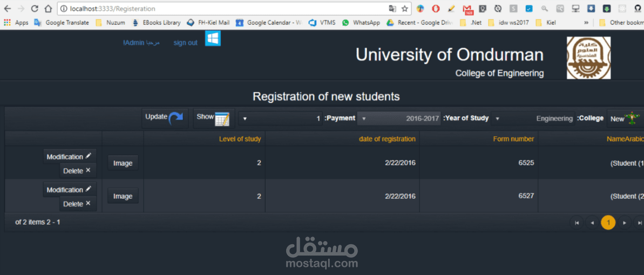
Task: Click form number 6527 cell
Action: point(478,196)
